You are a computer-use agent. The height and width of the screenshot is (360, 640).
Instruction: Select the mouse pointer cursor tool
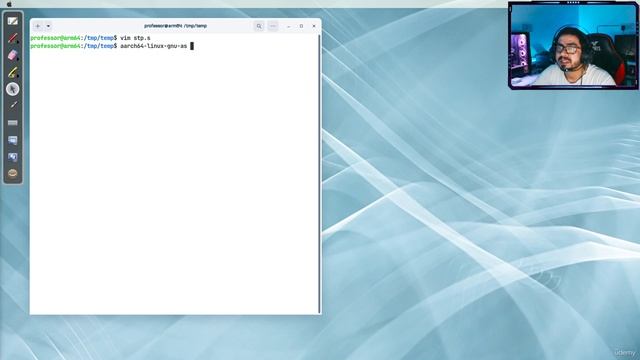click(x=13, y=89)
